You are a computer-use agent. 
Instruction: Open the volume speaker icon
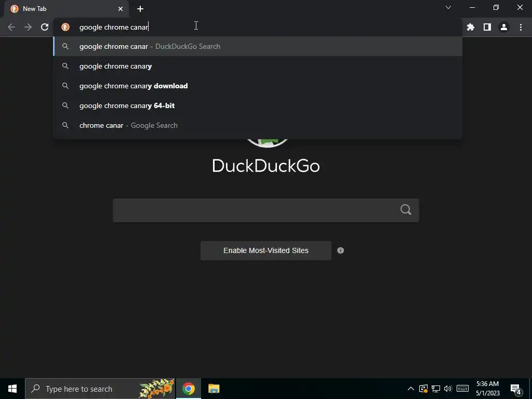coord(448,389)
